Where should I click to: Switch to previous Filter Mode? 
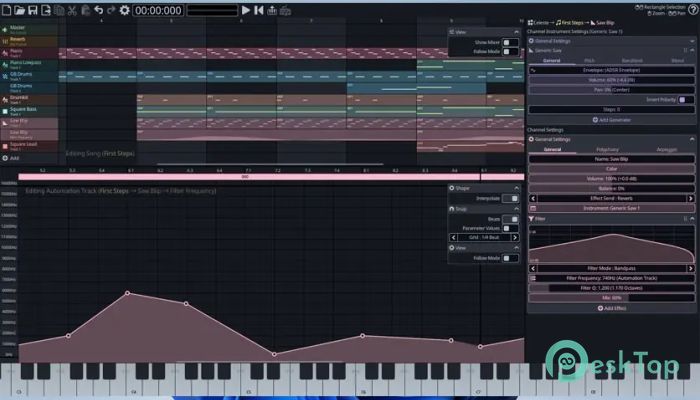[533, 268]
